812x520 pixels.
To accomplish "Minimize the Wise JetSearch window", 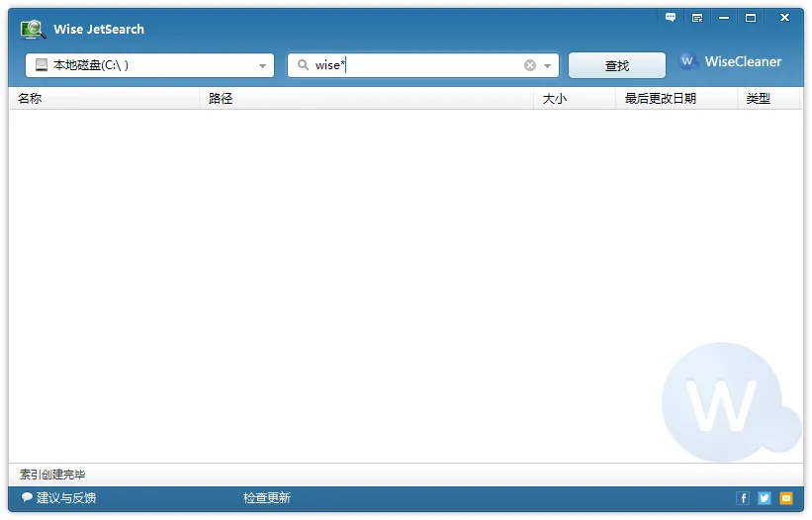I will pos(724,18).
